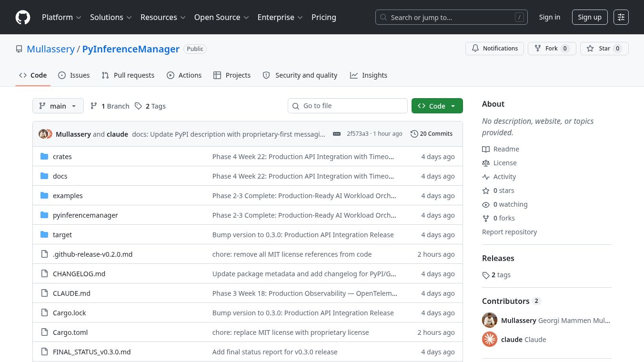The image size is (644, 362).
Task: Open 'Add final status report for v0.3.0 release' commit
Action: (x=275, y=352)
